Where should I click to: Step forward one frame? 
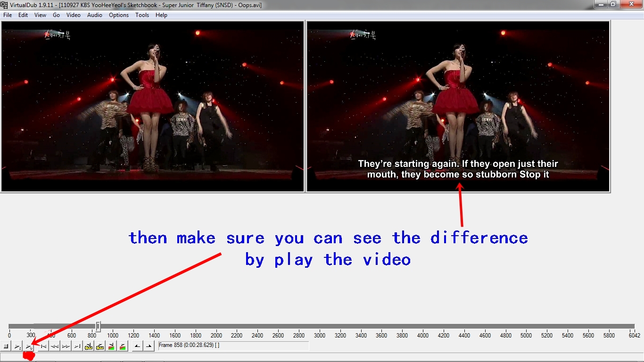66,346
